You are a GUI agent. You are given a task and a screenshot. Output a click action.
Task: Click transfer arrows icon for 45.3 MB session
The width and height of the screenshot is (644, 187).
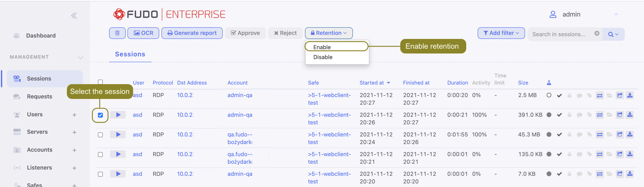click(600, 134)
